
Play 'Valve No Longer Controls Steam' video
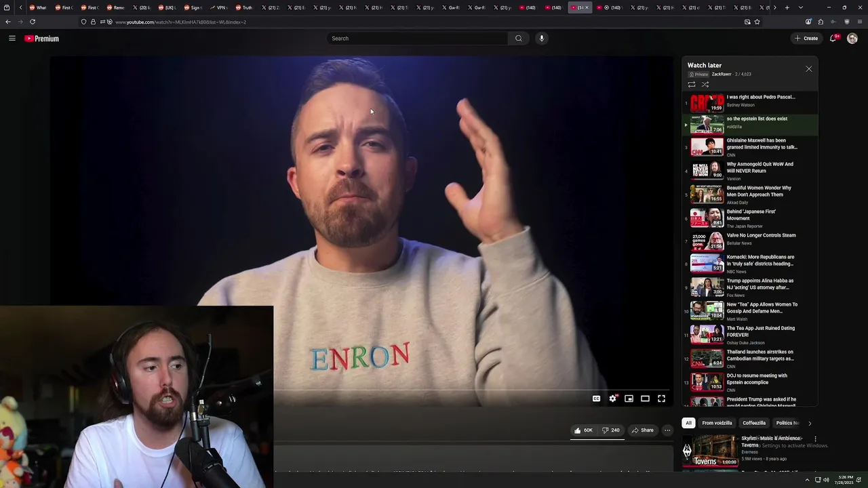[x=750, y=241]
